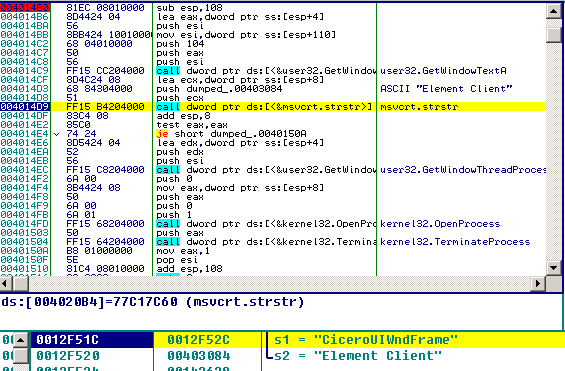Viewport: 565px width, 371px height.
Task: Select address 0040150A row
Action: 25,251
